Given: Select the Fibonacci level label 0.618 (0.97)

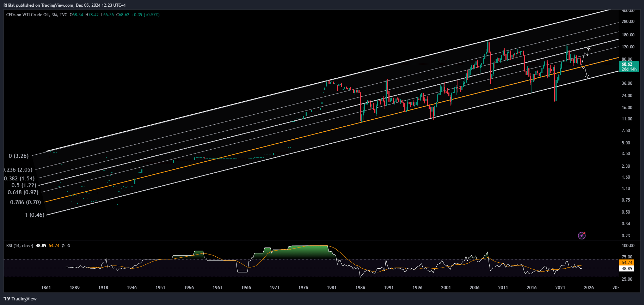Looking at the screenshot, I should (23, 192).
